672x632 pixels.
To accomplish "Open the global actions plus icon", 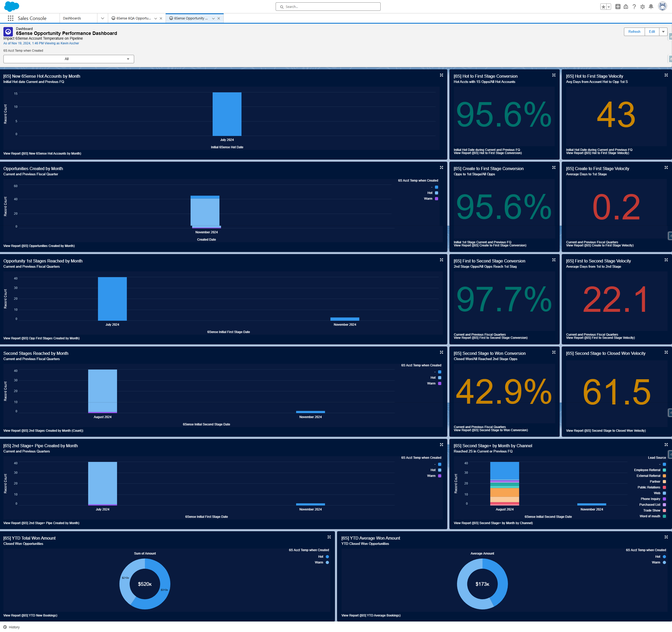I will click(618, 7).
